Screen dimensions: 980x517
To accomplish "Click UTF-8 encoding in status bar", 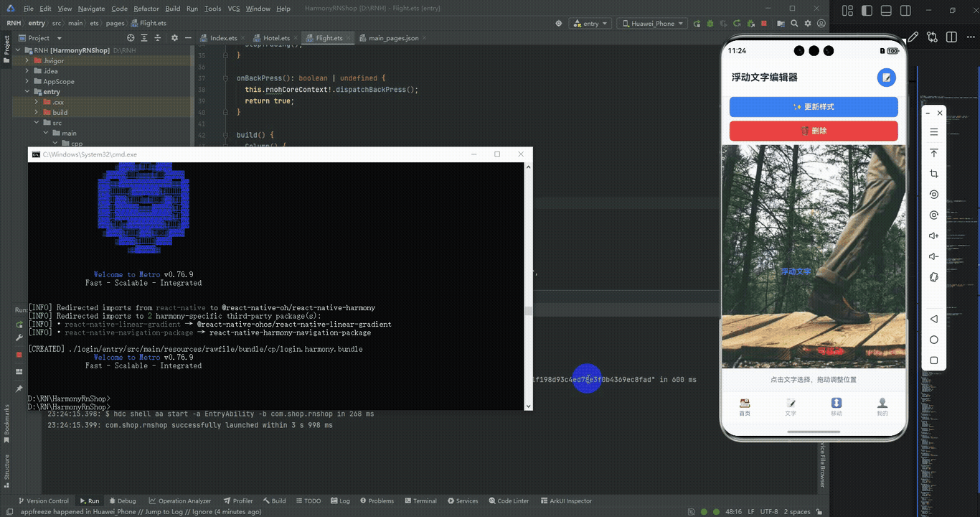I will [768, 512].
